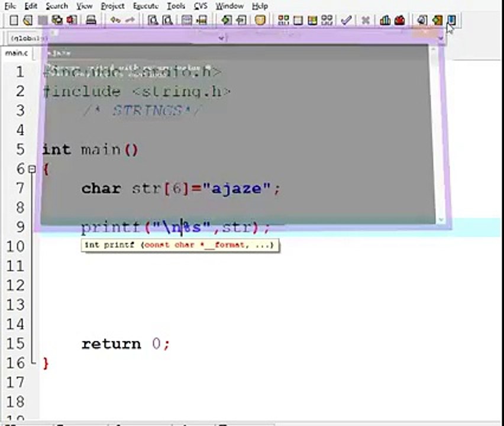The width and height of the screenshot is (504, 426).
Task: Click line number 18 in gutter
Action: (x=15, y=402)
